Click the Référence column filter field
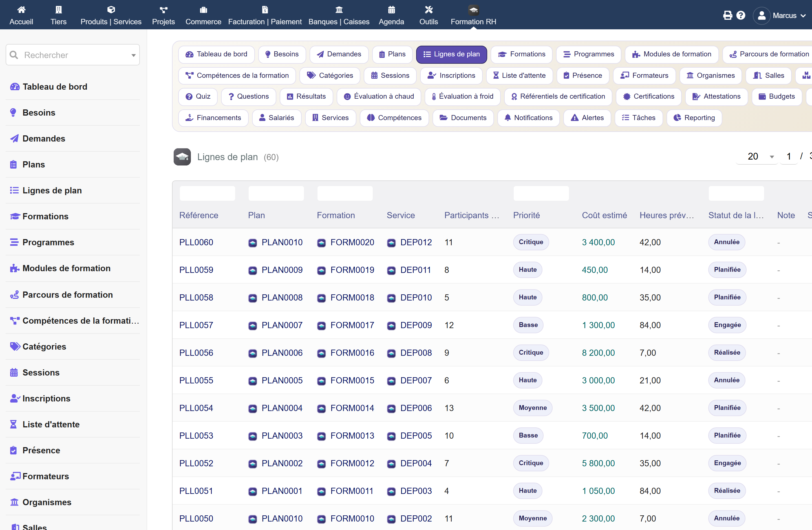Viewport: 812px width, 530px height. 208,193
